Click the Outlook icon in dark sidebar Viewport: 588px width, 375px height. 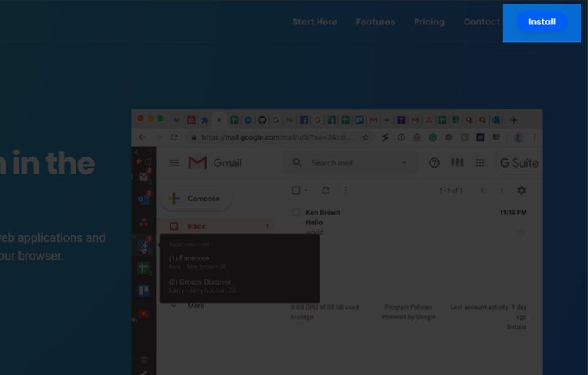(x=143, y=200)
